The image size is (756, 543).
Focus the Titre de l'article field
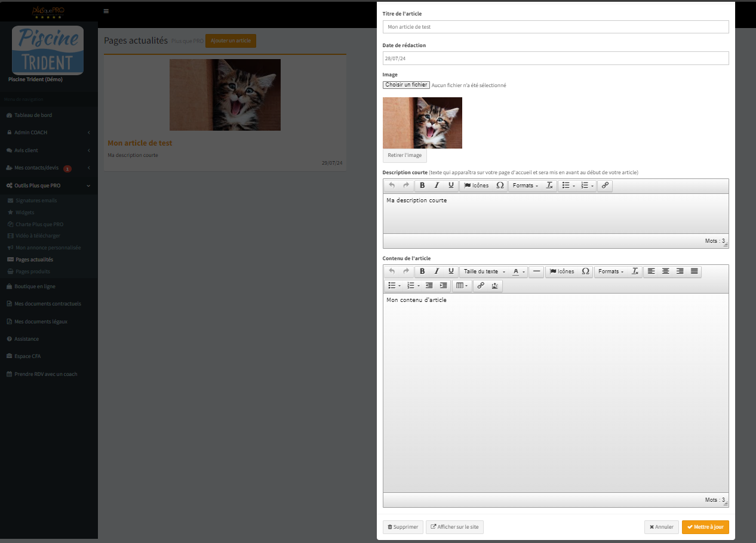point(556,27)
